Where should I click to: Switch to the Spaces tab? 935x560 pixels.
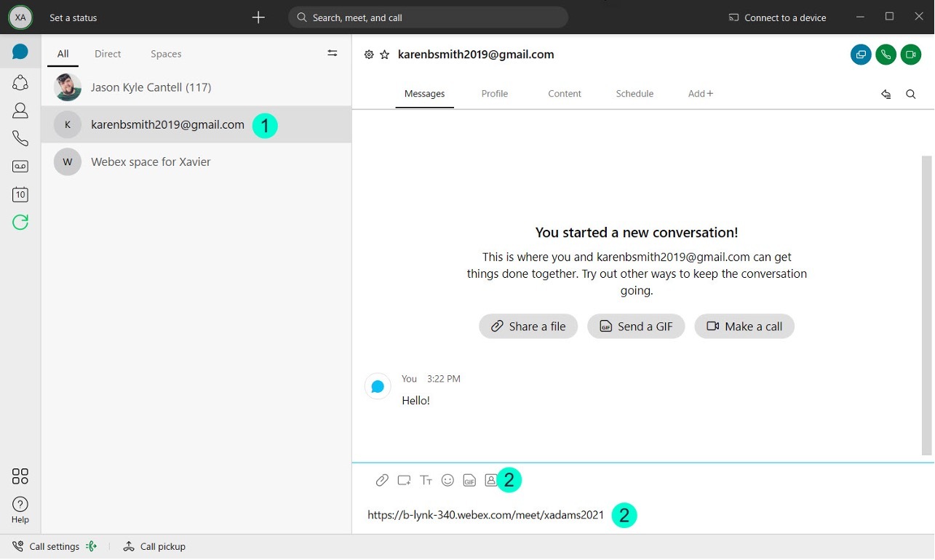click(166, 54)
